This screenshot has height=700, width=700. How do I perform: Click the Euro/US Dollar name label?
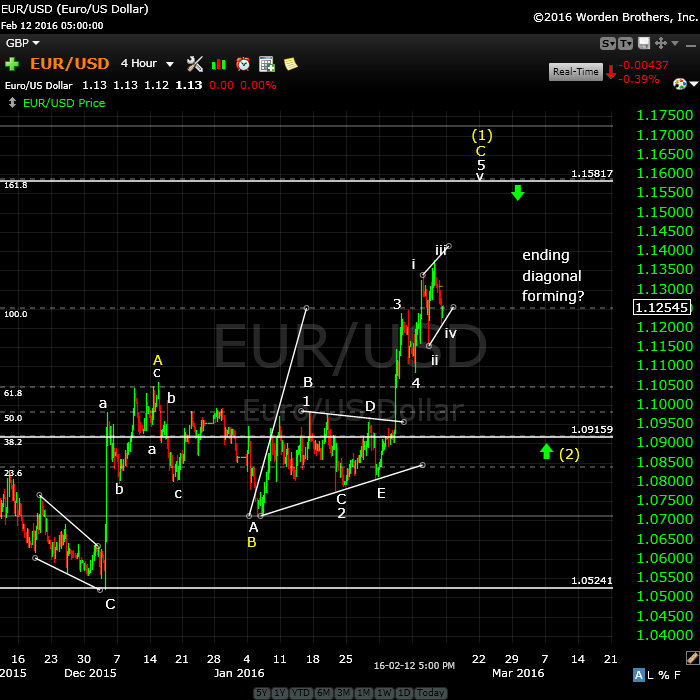pyautogui.click(x=38, y=86)
